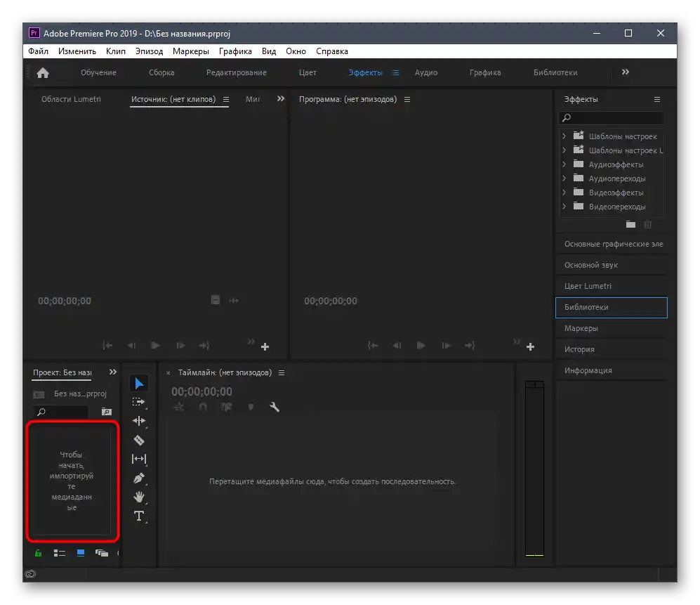Open button editor plus in Source monitor
The width and height of the screenshot is (700, 605).
click(x=265, y=346)
